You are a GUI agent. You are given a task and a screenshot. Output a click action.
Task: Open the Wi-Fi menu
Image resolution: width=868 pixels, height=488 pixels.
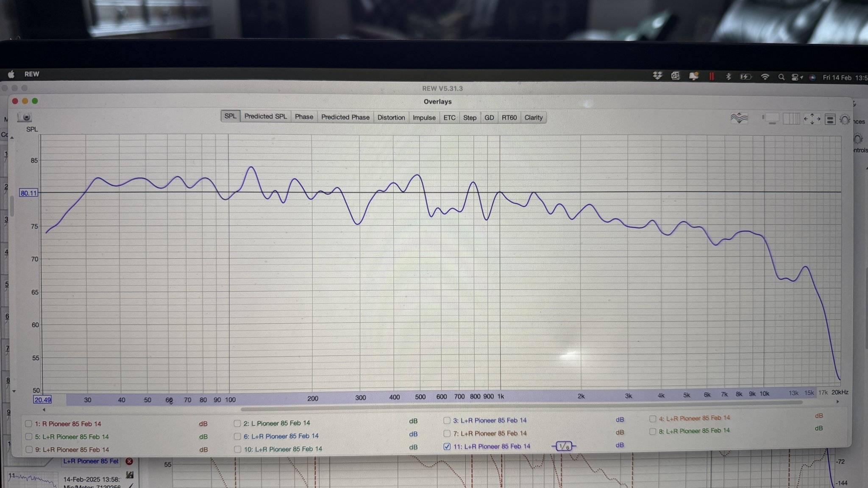[x=765, y=77]
